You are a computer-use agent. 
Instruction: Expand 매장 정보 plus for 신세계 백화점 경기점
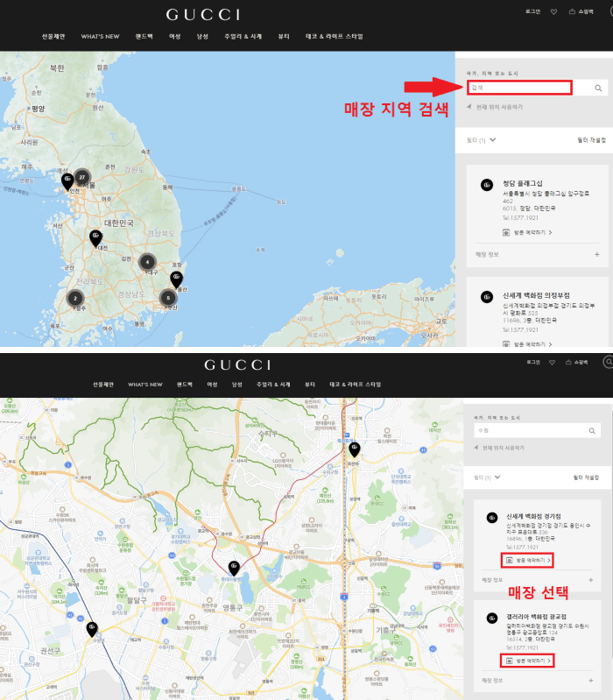591,580
